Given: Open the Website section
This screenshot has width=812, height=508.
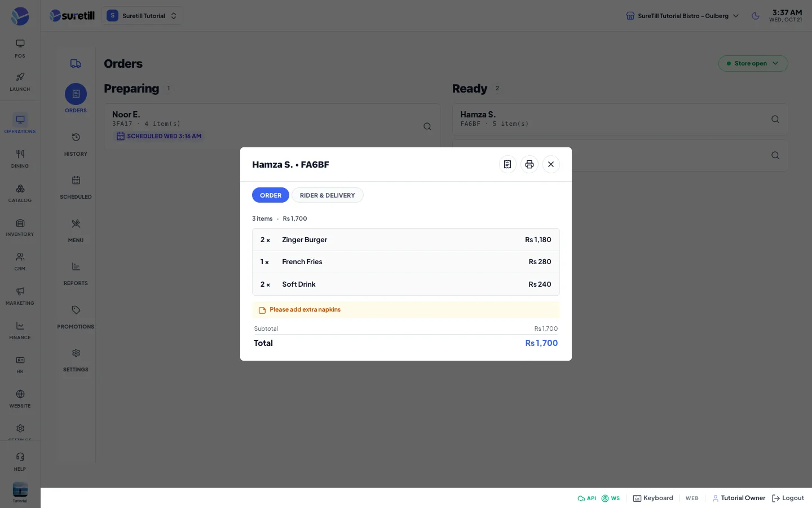Looking at the screenshot, I should [x=20, y=398].
